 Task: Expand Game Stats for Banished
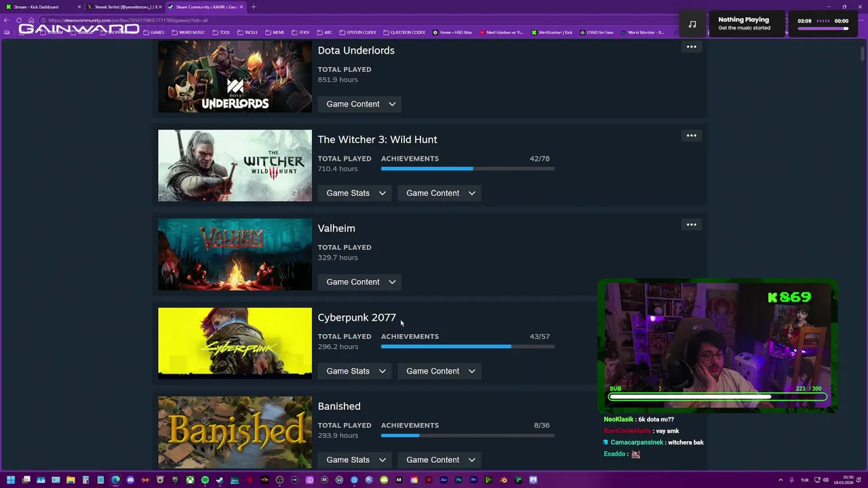[x=355, y=460]
